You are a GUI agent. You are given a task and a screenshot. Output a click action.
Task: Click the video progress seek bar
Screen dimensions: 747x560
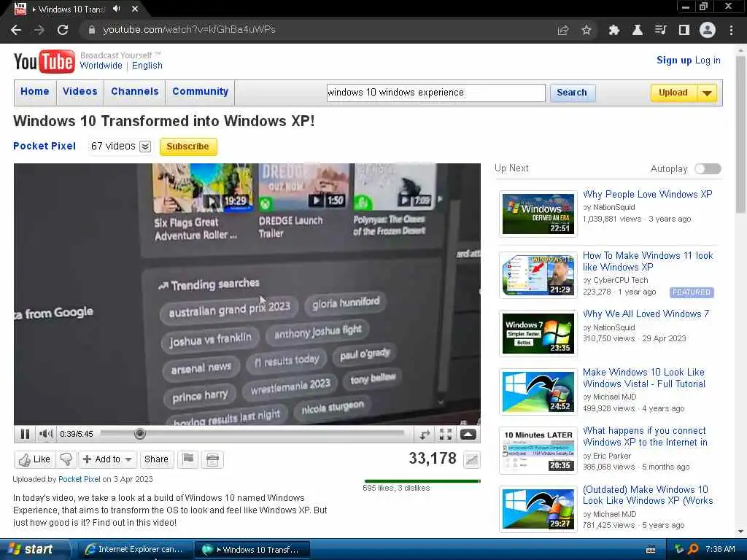coord(252,434)
